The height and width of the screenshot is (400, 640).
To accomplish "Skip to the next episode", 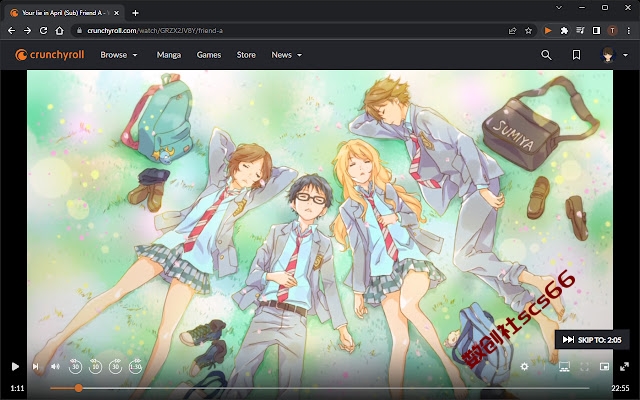I will [36, 367].
